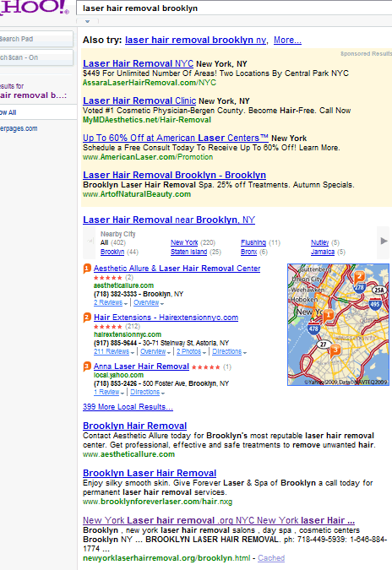Click hairextensionnyc.com green URL
Screen dimensions: 392x570
pyautogui.click(x=128, y=334)
